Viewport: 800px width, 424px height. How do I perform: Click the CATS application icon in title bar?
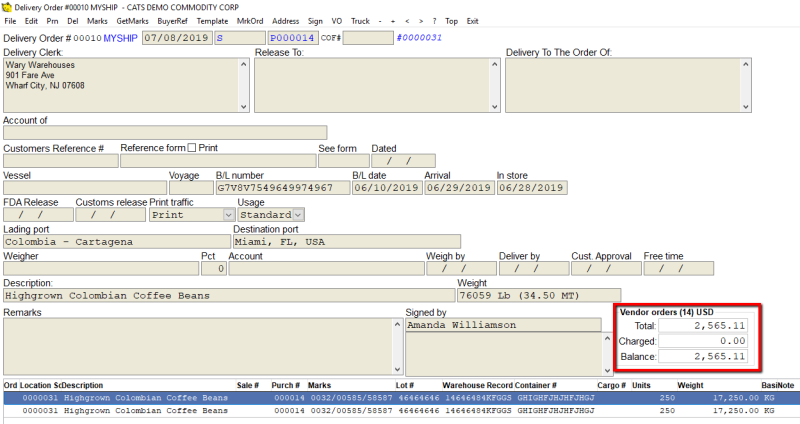(x=7, y=7)
